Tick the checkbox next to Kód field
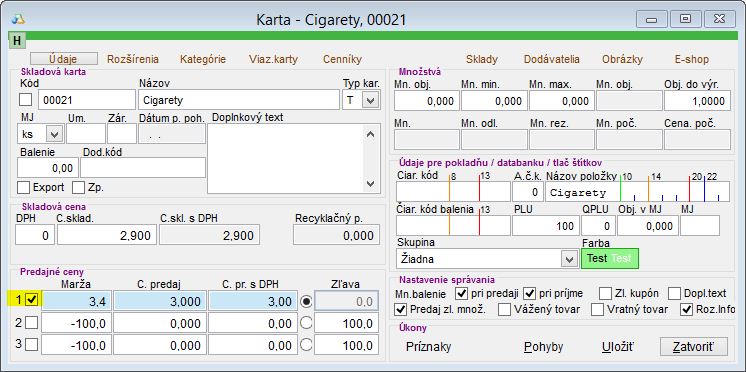746x372 pixels. [x=26, y=100]
